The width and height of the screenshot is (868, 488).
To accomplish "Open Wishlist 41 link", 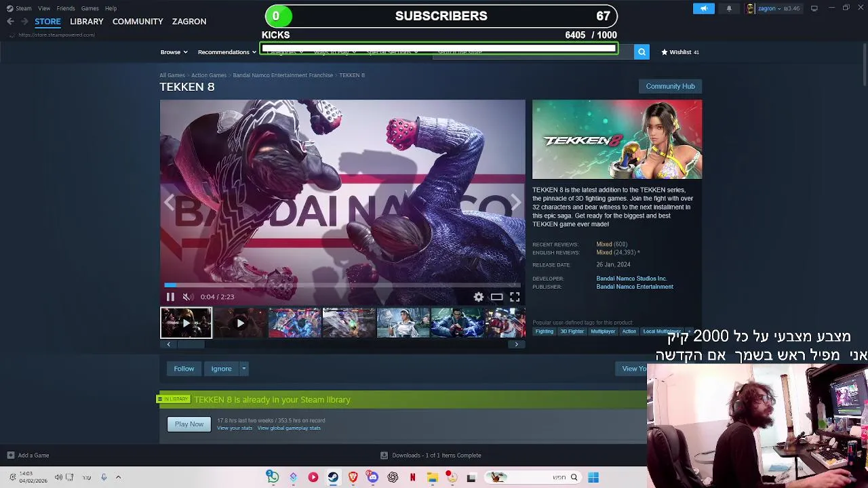I will coord(680,52).
